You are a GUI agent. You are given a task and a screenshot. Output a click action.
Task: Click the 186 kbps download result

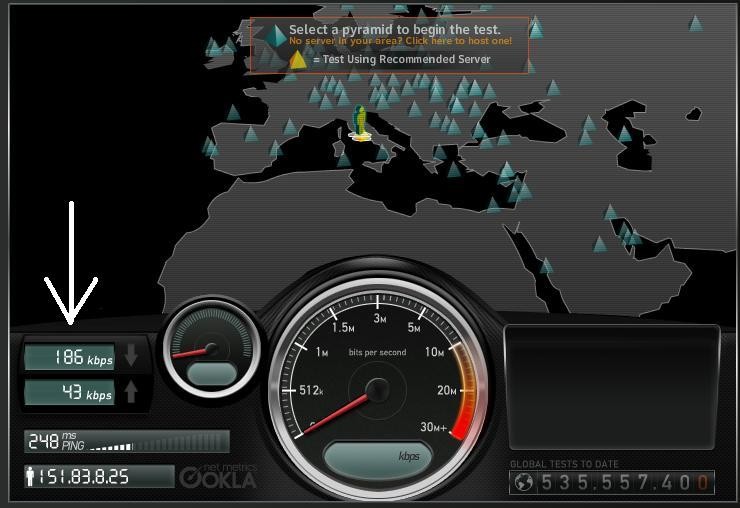click(x=70, y=356)
